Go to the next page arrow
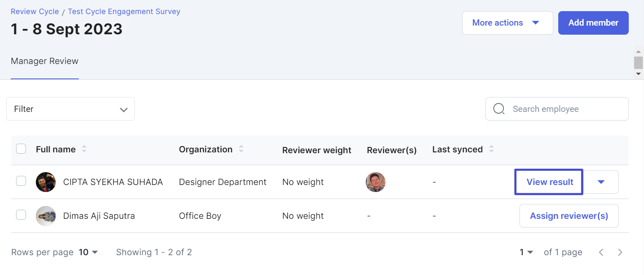 tap(620, 252)
